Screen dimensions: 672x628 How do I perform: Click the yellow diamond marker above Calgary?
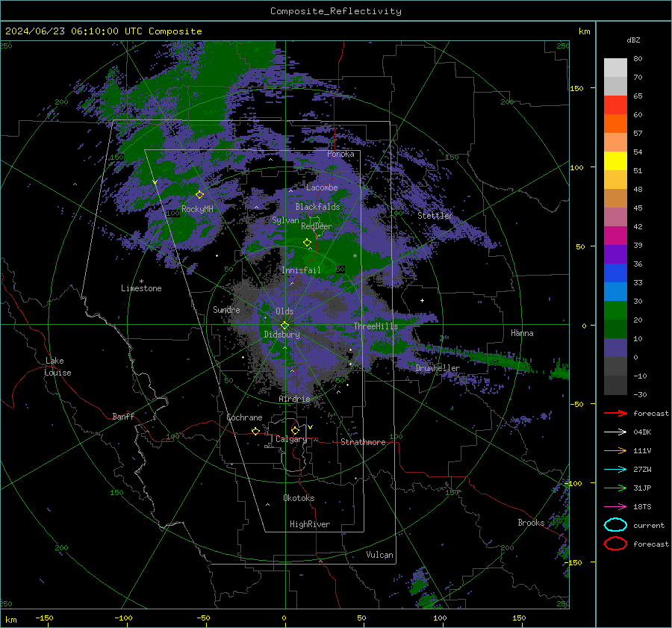click(295, 430)
